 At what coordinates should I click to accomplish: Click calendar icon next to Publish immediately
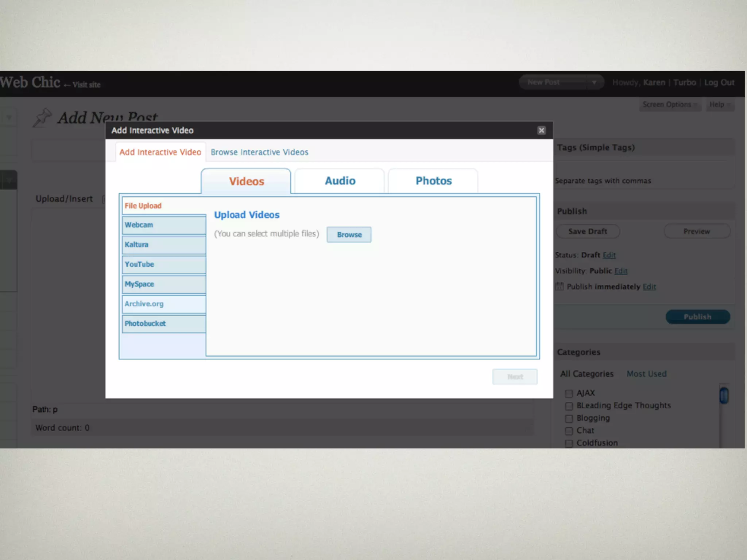pos(559,287)
